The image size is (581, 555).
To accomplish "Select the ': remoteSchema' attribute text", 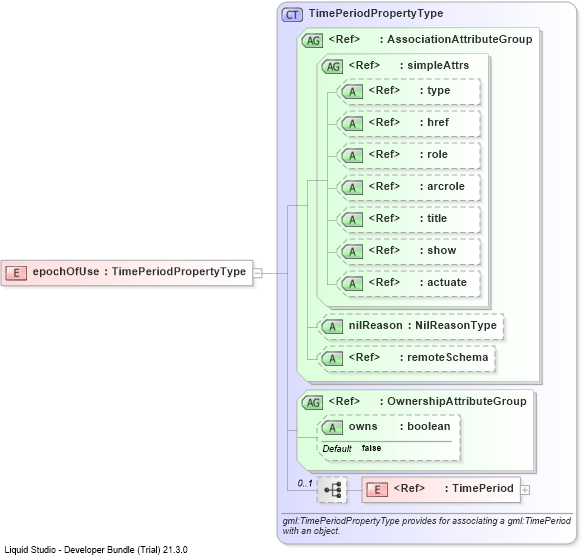I will point(444,357).
